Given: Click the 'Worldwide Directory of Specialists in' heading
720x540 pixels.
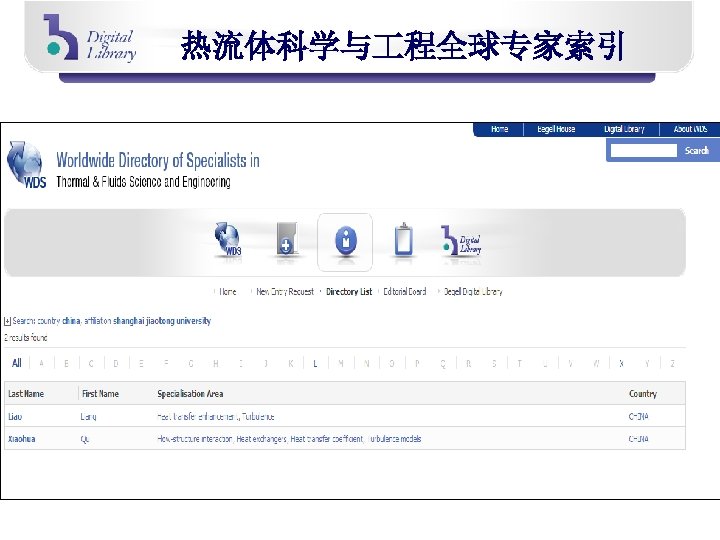Looking at the screenshot, I should [158, 161].
